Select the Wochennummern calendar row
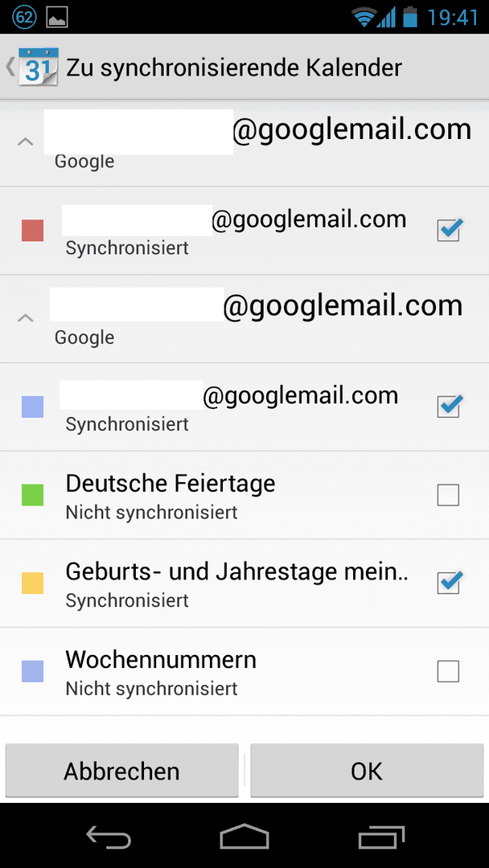 click(x=244, y=671)
